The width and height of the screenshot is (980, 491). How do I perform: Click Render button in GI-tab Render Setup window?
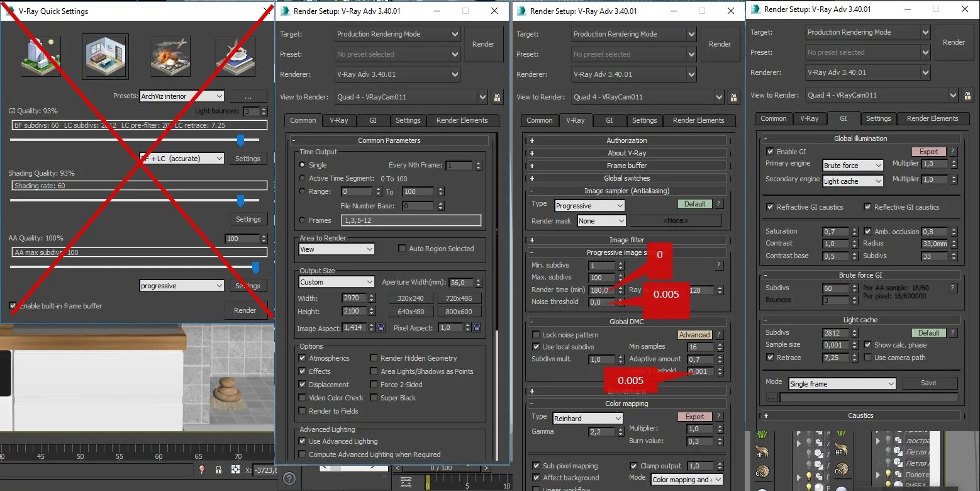click(954, 42)
